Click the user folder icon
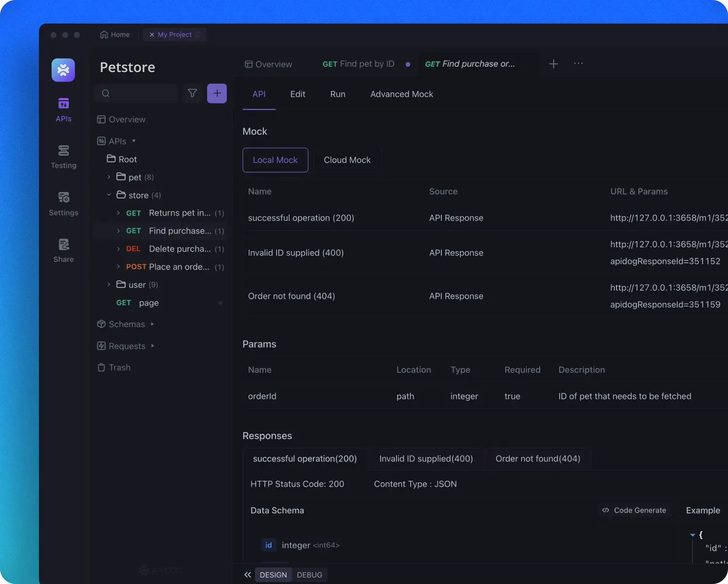This screenshot has height=584, width=728. pyautogui.click(x=121, y=284)
